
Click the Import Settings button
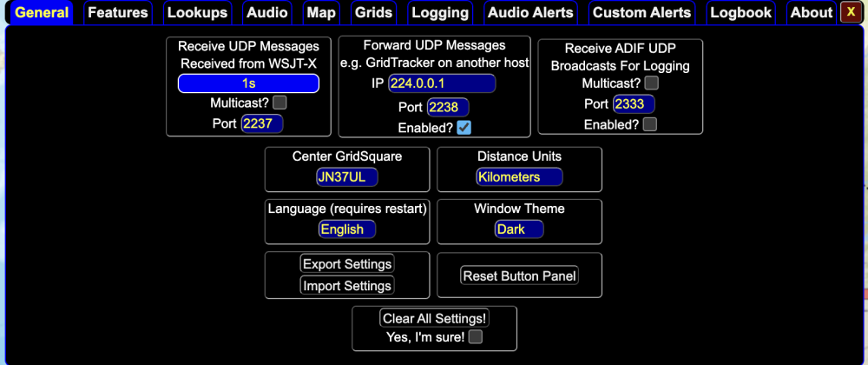pos(347,286)
